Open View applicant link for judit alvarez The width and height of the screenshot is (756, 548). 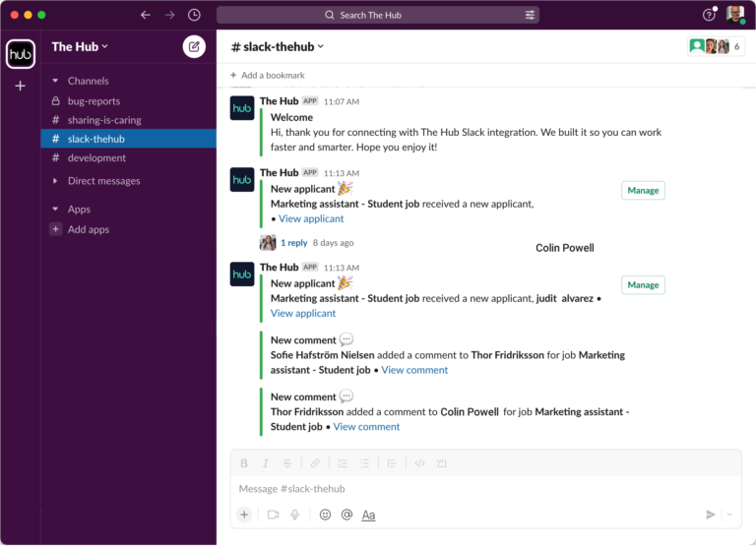click(x=303, y=313)
